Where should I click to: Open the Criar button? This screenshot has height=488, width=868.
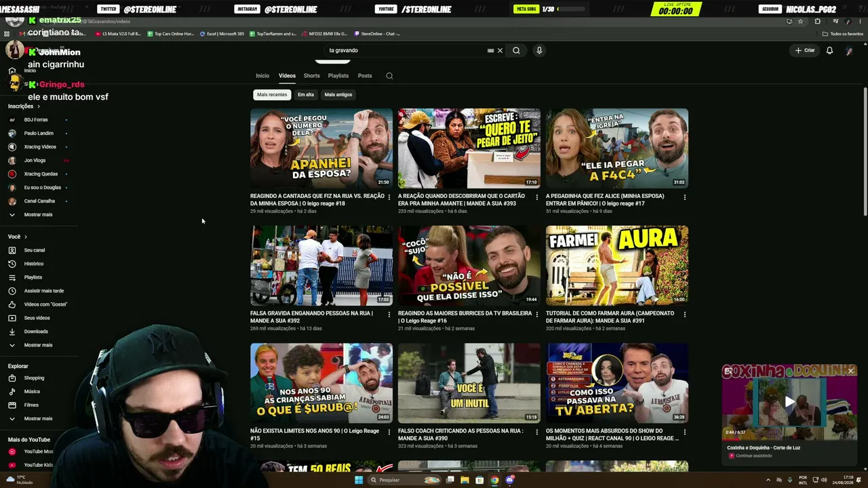[x=805, y=50]
